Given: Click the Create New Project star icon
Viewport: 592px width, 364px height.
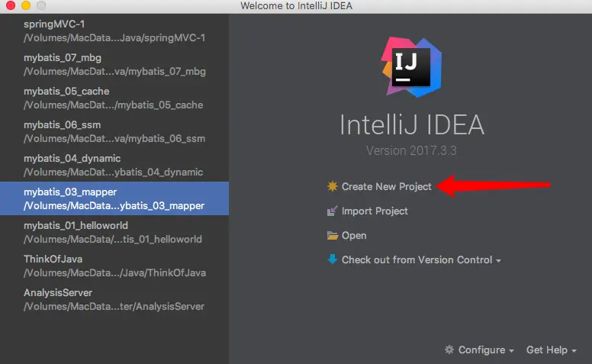Looking at the screenshot, I should tap(333, 186).
